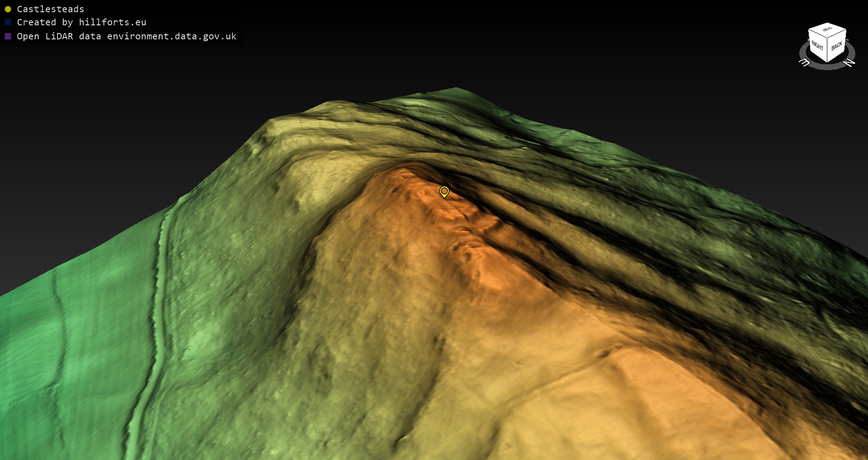Click cube edge between RIGHT and BACK faces
868x460 pixels.
(827, 50)
